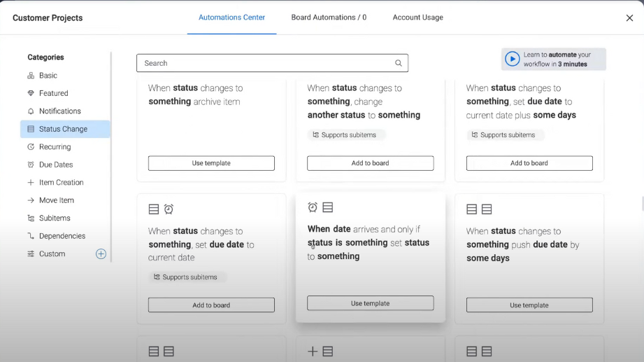Switch to the Account Usage tab
The width and height of the screenshot is (644, 362).
(417, 18)
